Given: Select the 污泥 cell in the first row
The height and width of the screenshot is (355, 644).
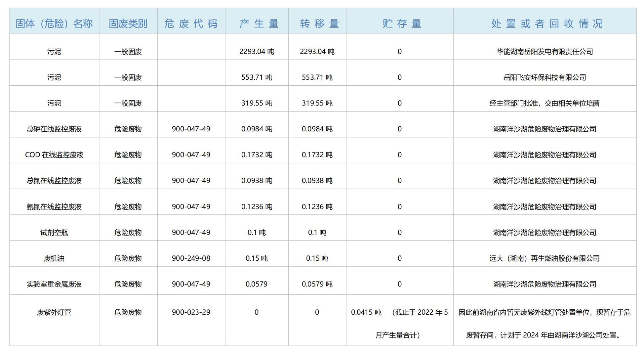Looking at the screenshot, I should (54, 52).
